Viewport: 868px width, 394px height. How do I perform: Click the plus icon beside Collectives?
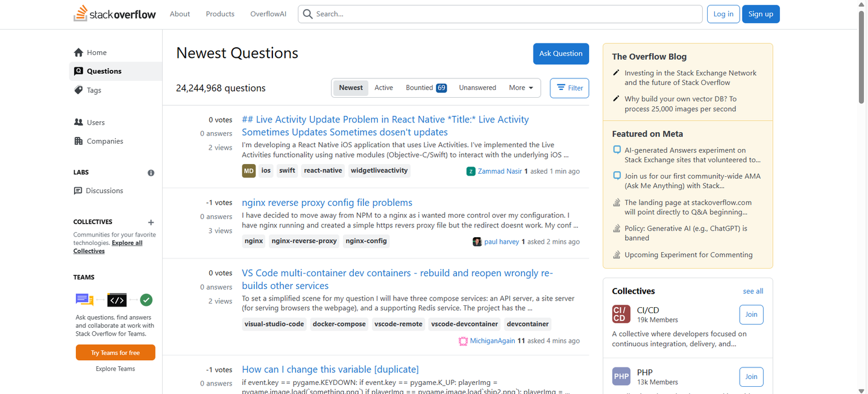[x=151, y=222]
